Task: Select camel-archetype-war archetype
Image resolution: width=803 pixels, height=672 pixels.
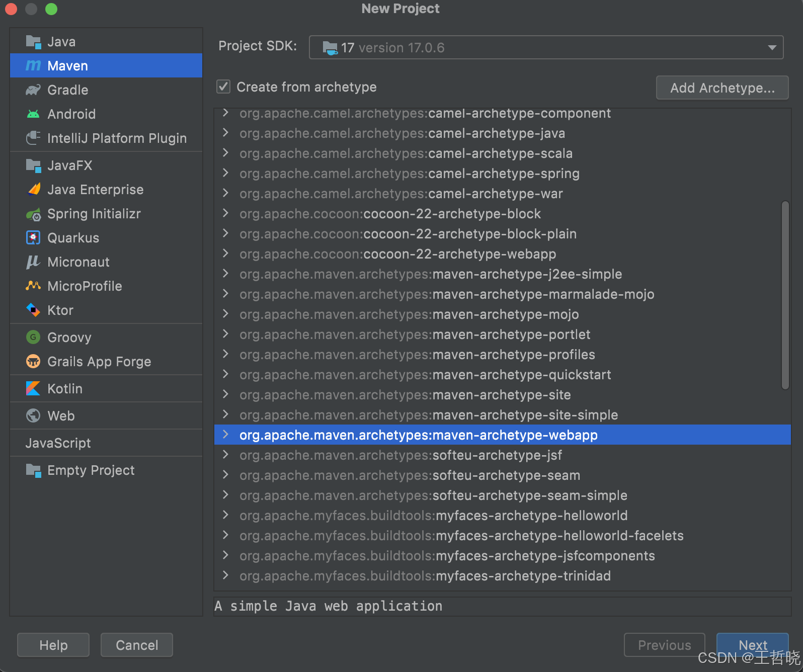Action: tap(503, 194)
